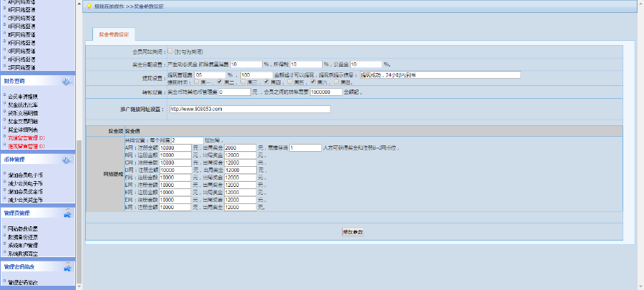Focus the C网 出局奖金 field
Screen dimensions: 644x290
[x=240, y=163]
